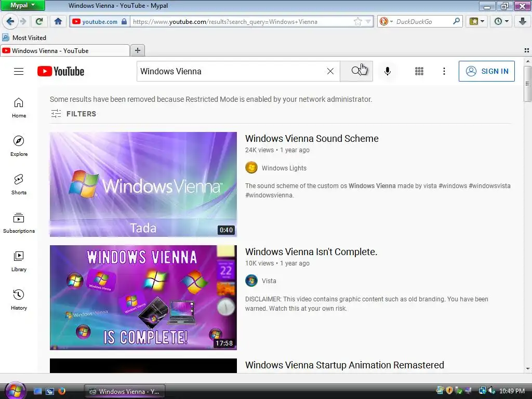532x399 pixels.
Task: Open the URL history dropdown arrow
Action: (368, 22)
